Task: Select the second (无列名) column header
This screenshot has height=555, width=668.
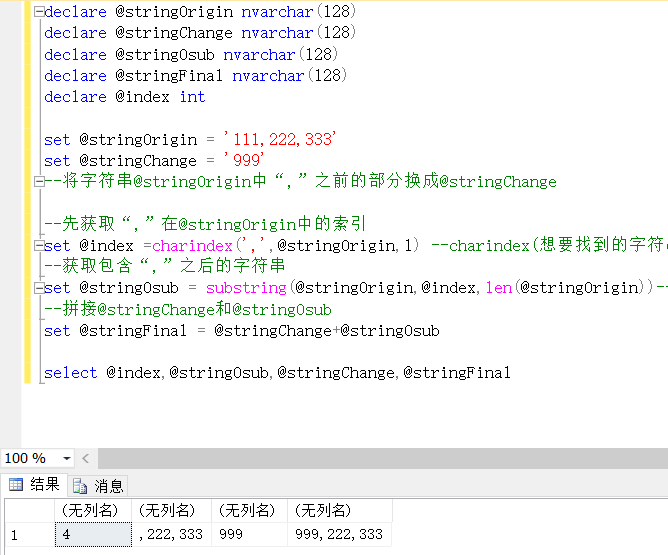Action: coord(171,510)
